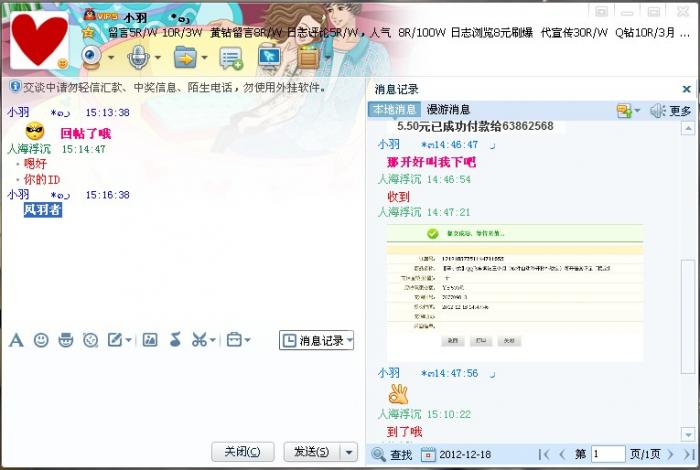700x470 pixels.
Task: Click the history page number field
Action: coord(608,454)
